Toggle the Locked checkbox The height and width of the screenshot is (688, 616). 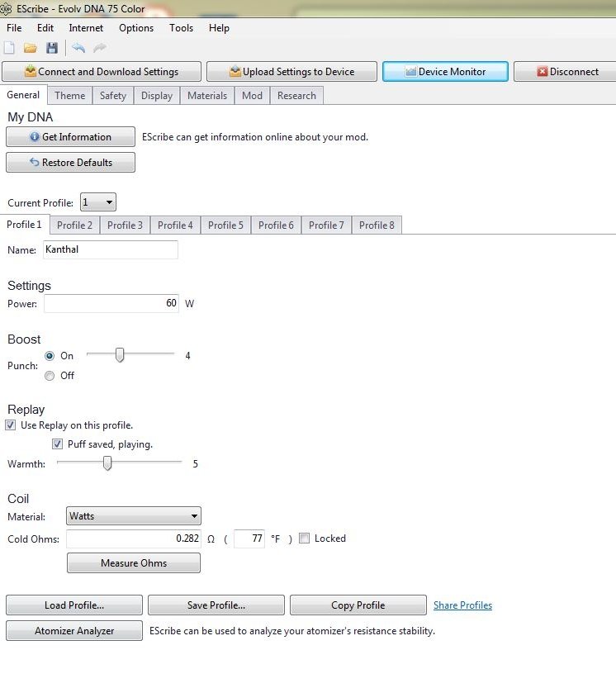tap(304, 539)
